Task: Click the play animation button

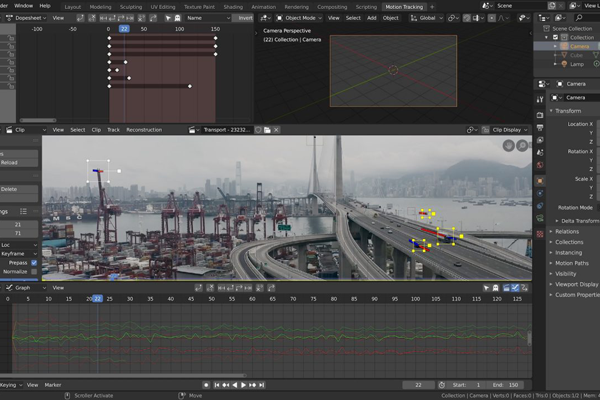Action: 243,385
